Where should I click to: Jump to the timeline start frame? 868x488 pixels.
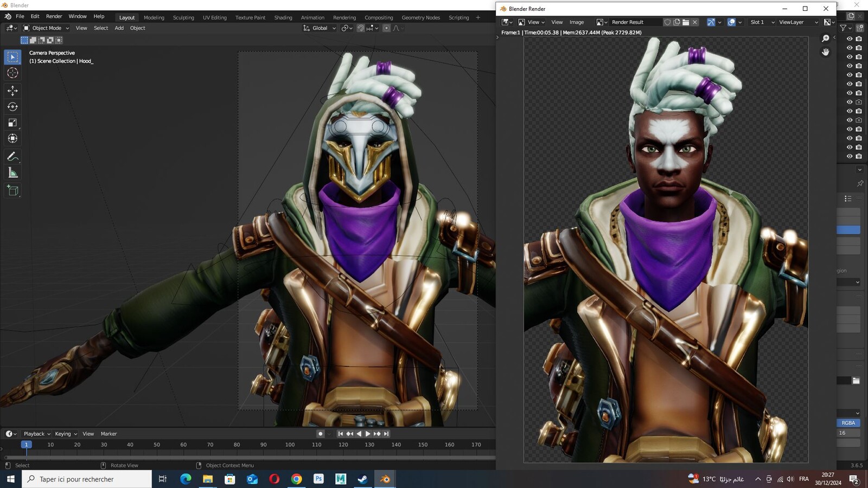(340, 434)
